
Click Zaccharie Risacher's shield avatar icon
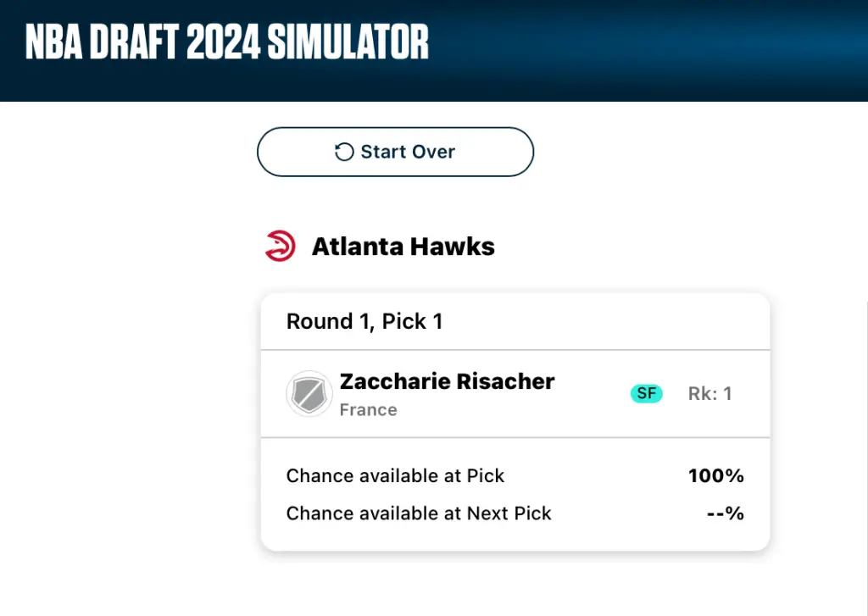309,393
